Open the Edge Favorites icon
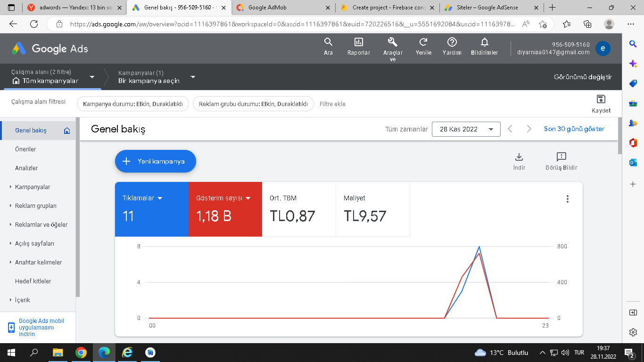 point(566,24)
